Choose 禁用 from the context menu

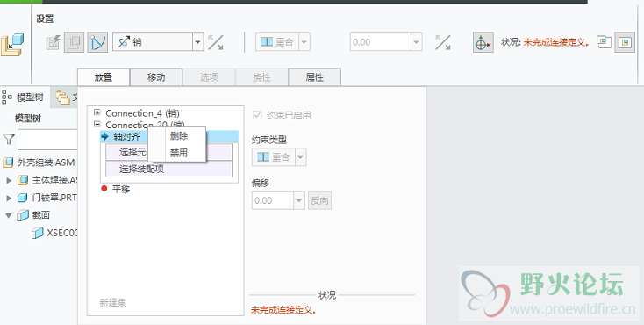pyautogui.click(x=179, y=153)
